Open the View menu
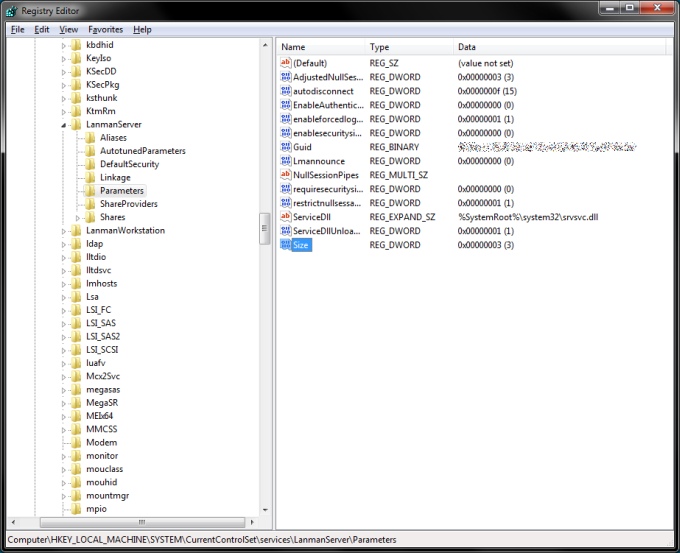 tap(69, 29)
